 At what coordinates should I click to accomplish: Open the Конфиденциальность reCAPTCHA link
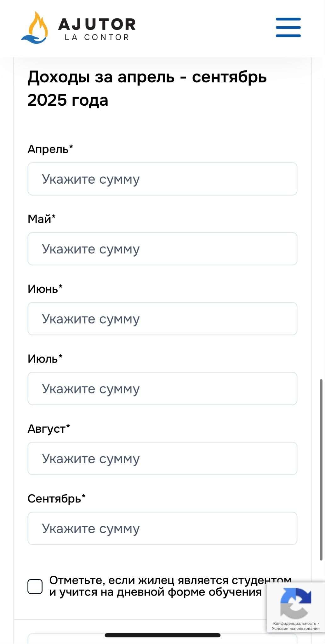[x=294, y=623]
